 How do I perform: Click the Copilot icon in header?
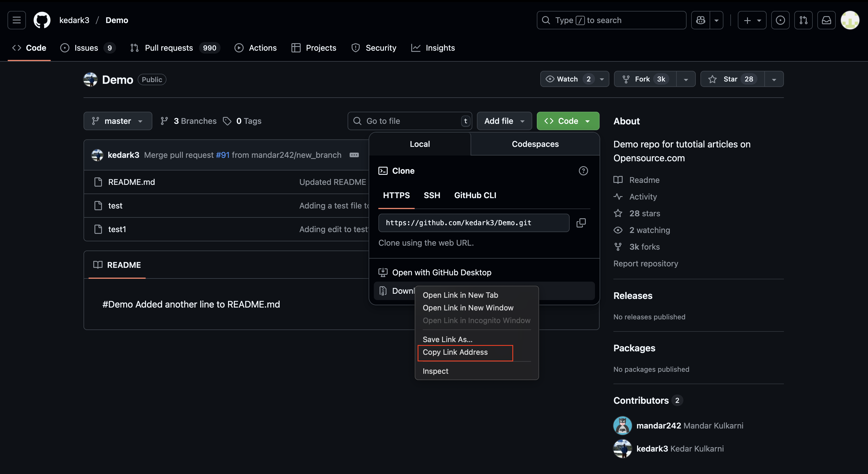700,20
